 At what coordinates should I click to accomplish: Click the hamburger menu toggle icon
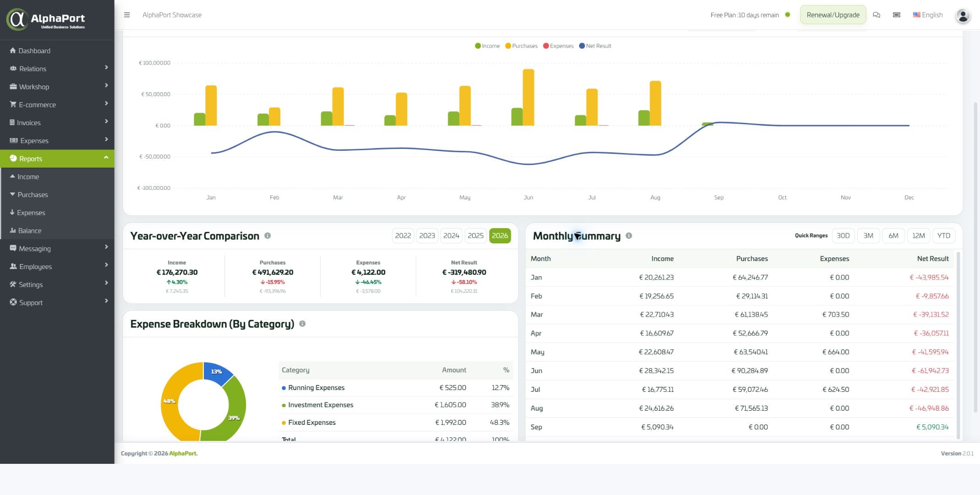[127, 15]
